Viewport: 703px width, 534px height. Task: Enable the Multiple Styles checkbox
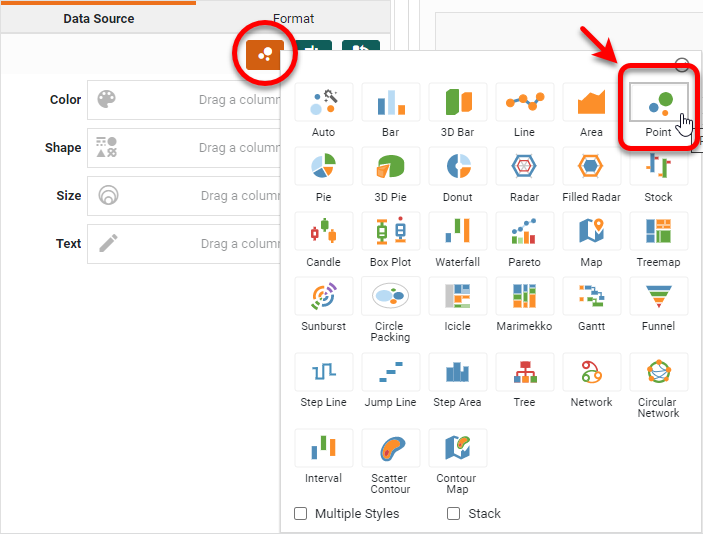pos(301,513)
